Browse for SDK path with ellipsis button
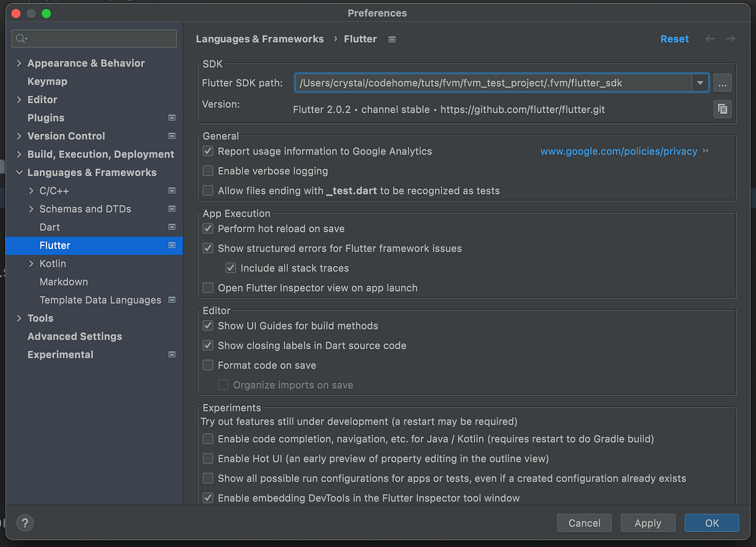 point(723,83)
